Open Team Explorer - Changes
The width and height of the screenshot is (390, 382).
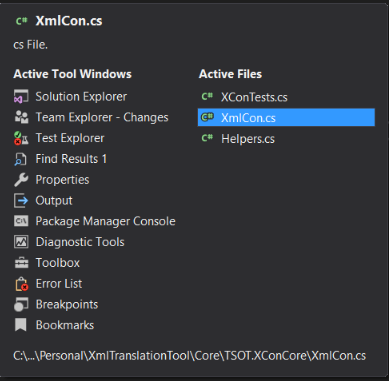pyautogui.click(x=102, y=117)
